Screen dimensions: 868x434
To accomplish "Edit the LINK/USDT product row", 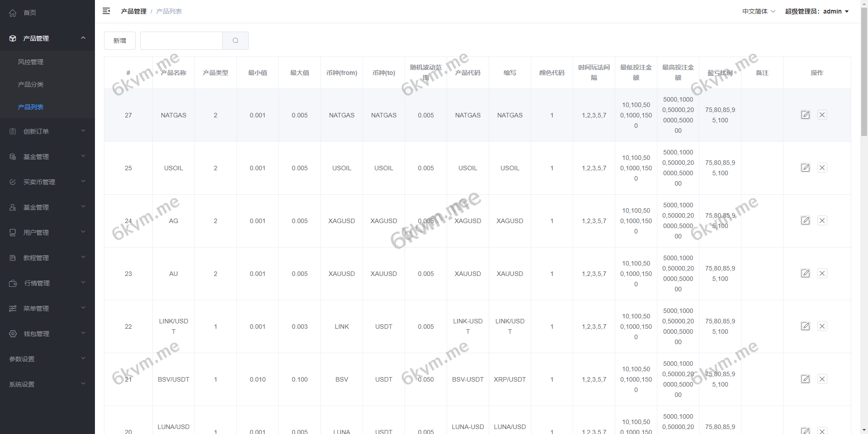I will tap(805, 326).
